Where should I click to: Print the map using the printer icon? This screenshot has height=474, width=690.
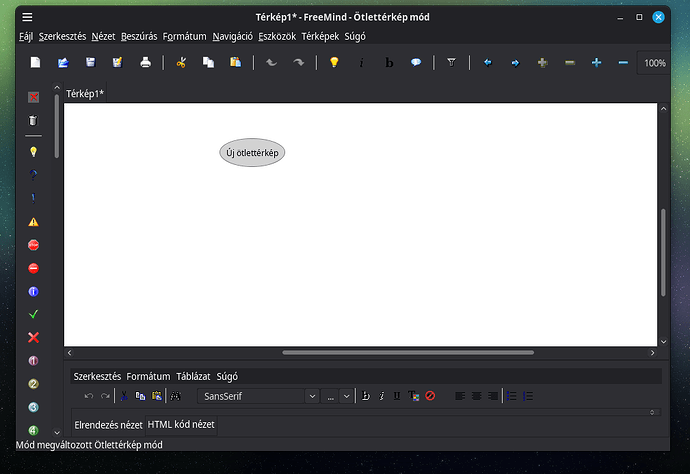(x=145, y=62)
